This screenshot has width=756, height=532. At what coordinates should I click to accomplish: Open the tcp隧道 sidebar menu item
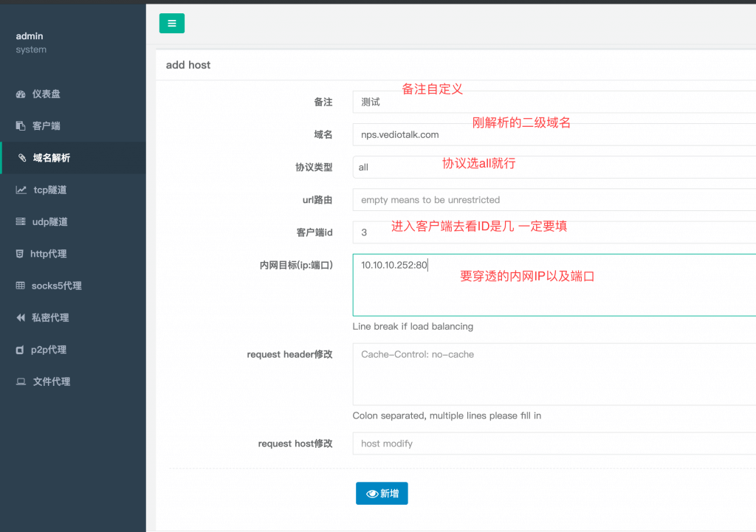click(x=49, y=190)
